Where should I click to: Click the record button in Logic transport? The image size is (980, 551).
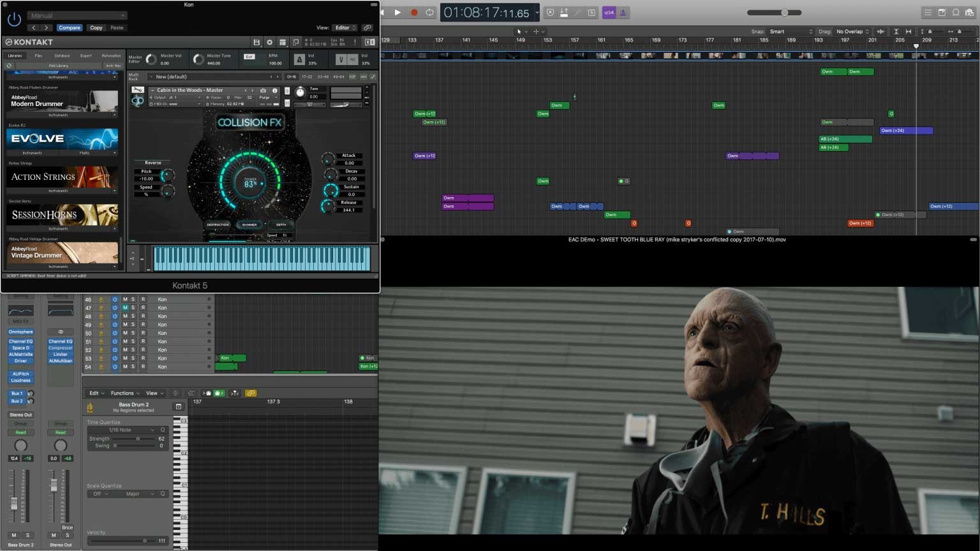(414, 12)
